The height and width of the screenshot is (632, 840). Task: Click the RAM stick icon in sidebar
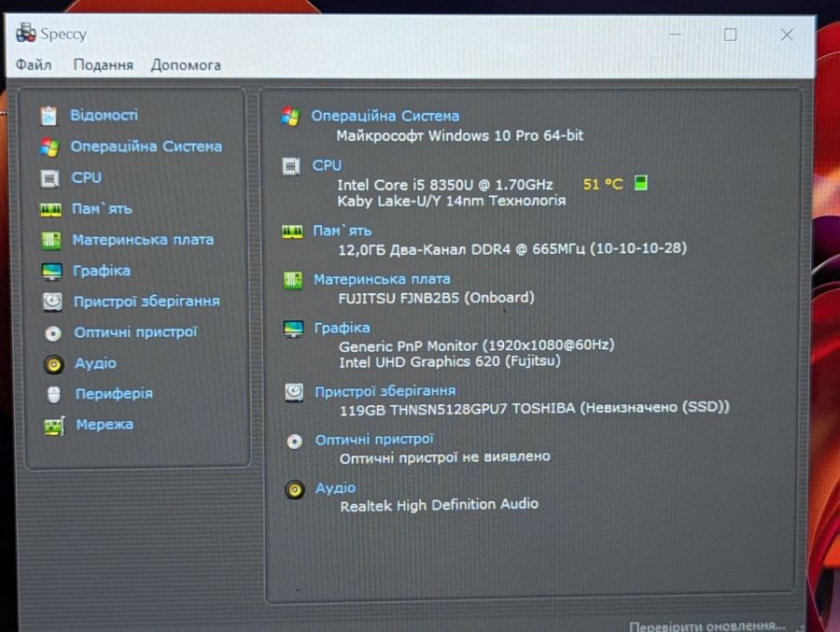[x=51, y=210]
